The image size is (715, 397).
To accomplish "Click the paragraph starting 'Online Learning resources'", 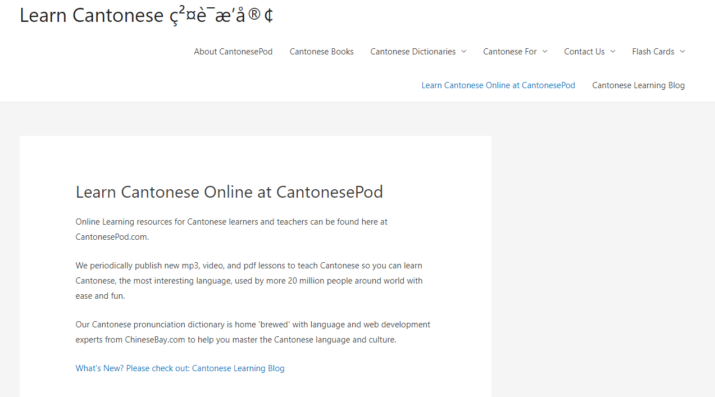I will click(231, 229).
